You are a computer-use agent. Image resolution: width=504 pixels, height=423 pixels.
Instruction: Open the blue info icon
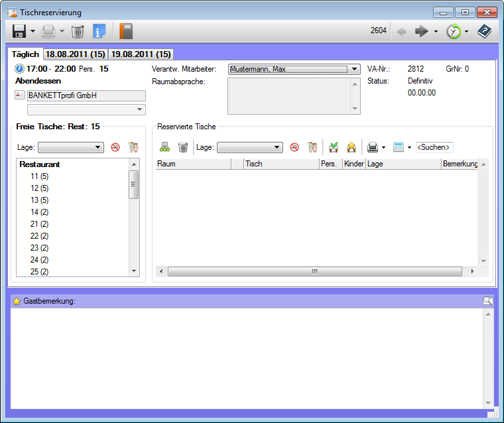99,31
